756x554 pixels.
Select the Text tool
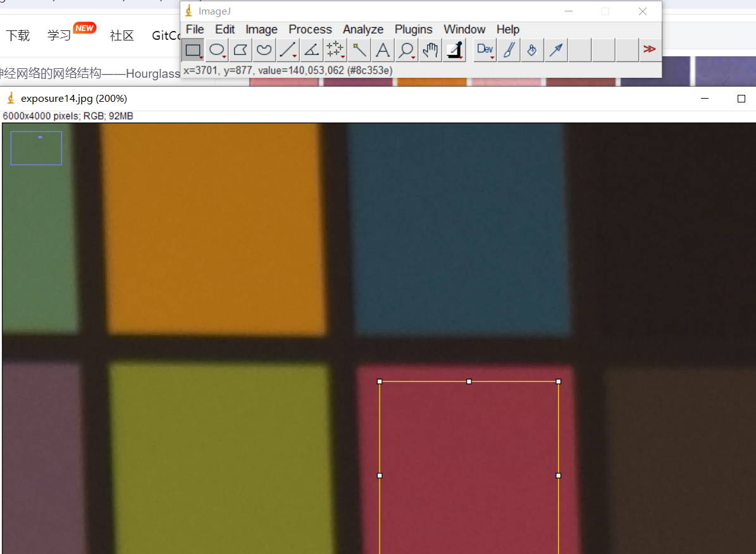coord(382,50)
